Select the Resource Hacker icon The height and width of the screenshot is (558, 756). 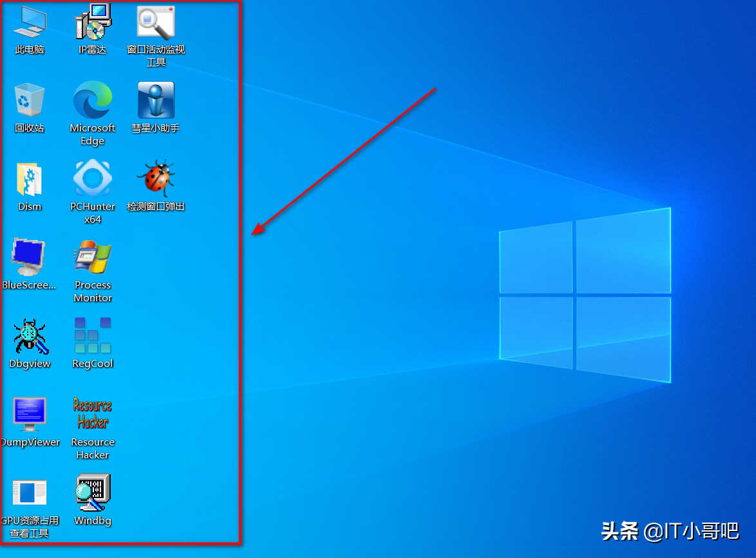[x=93, y=413]
